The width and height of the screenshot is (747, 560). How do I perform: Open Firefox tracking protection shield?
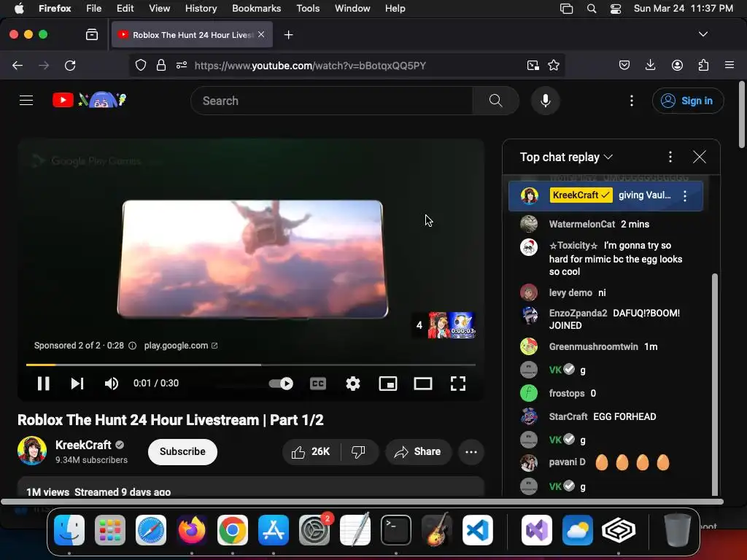pyautogui.click(x=141, y=65)
